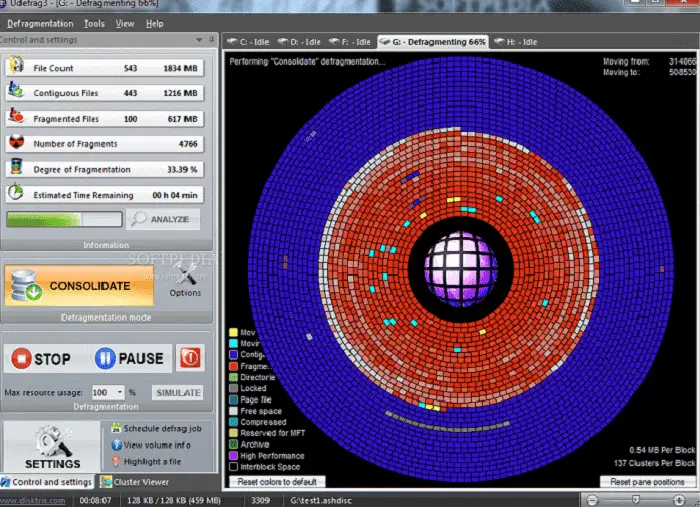Click the blue Contiguous legend swatch
Image resolution: width=700 pixels, height=507 pixels.
233,355
